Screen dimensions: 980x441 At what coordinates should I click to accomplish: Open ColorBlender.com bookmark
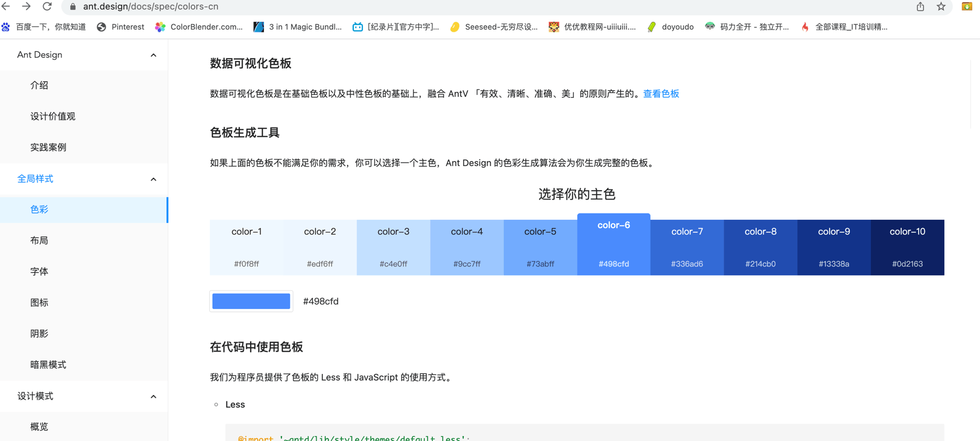click(x=199, y=27)
